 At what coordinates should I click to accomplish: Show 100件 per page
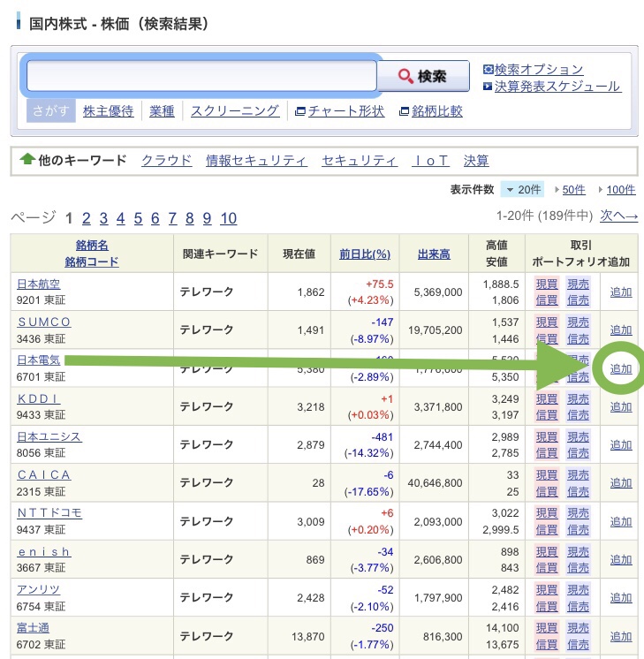[x=621, y=190]
